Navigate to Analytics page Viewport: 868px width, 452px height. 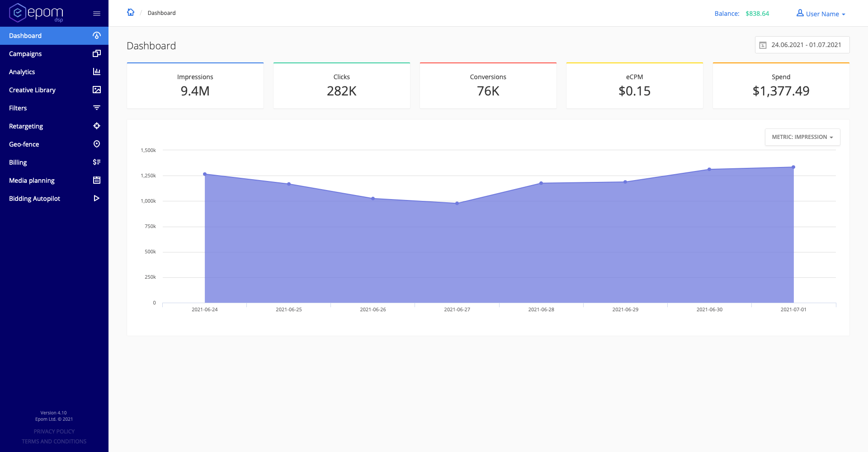[54, 72]
